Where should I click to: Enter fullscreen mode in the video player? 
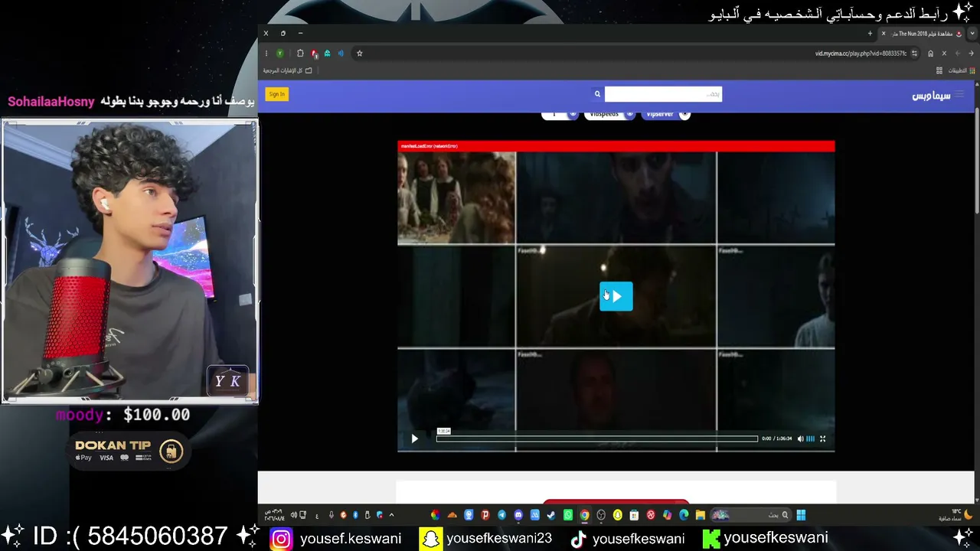pyautogui.click(x=823, y=439)
